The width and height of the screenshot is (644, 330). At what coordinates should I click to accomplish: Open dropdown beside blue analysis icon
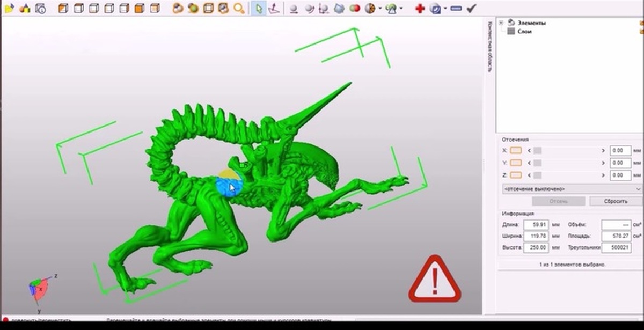pos(445,9)
